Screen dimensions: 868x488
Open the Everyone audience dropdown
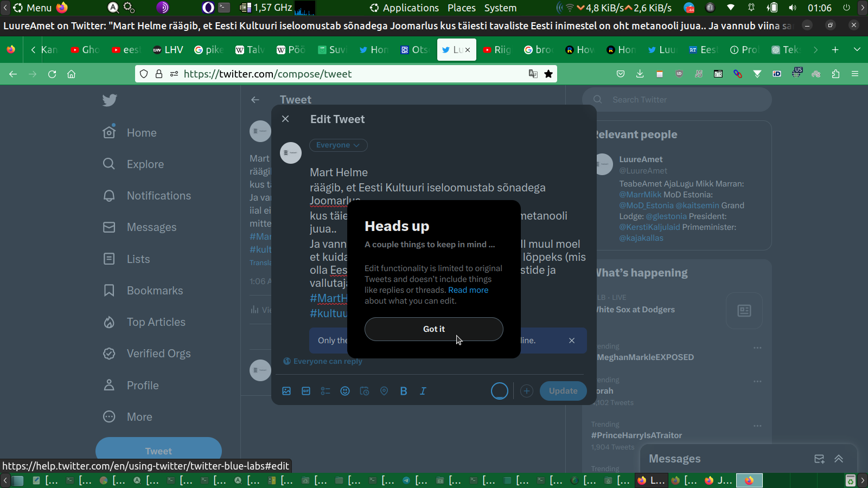click(338, 145)
